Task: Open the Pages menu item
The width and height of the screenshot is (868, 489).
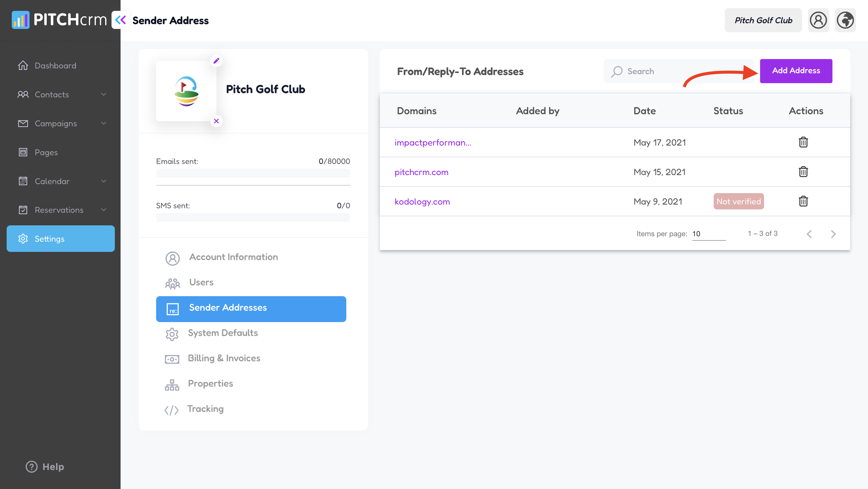Action: (61, 152)
